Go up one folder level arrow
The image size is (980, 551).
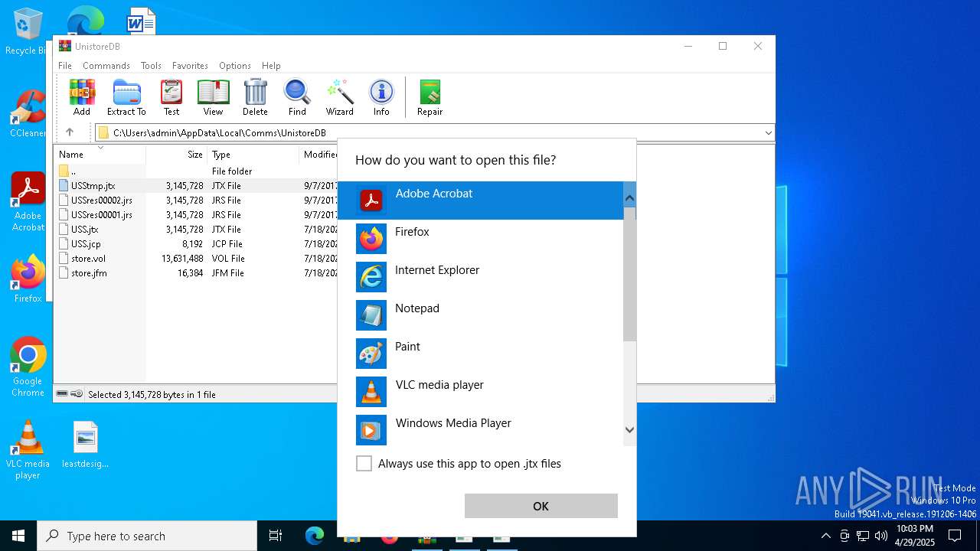point(70,132)
